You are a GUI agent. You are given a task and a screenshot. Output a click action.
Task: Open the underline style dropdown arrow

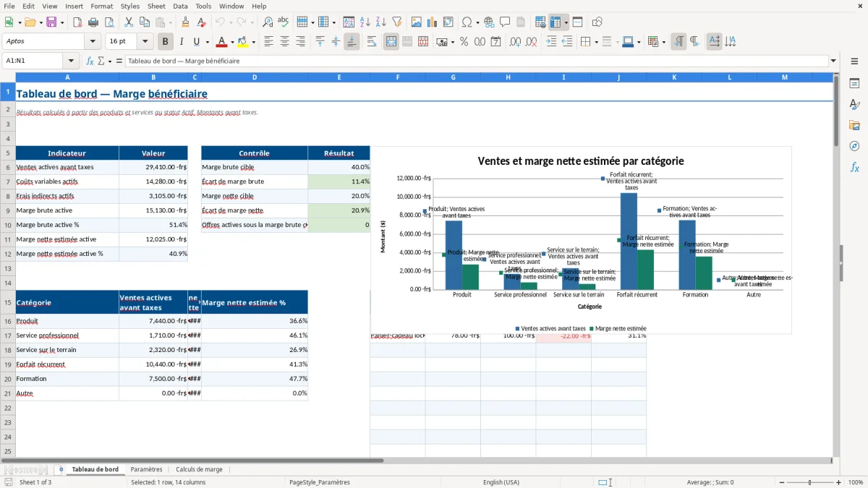coord(207,42)
